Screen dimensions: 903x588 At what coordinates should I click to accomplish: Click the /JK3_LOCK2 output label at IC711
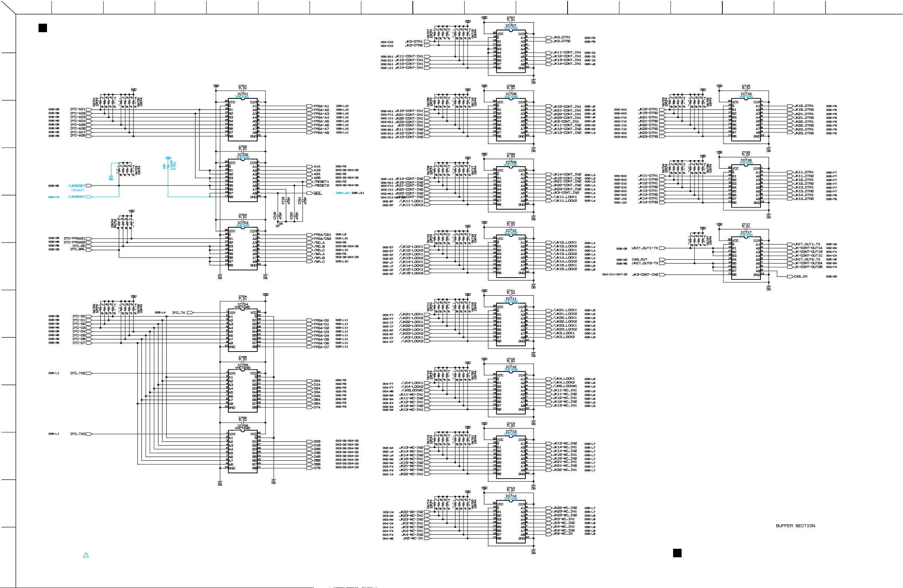564,337
